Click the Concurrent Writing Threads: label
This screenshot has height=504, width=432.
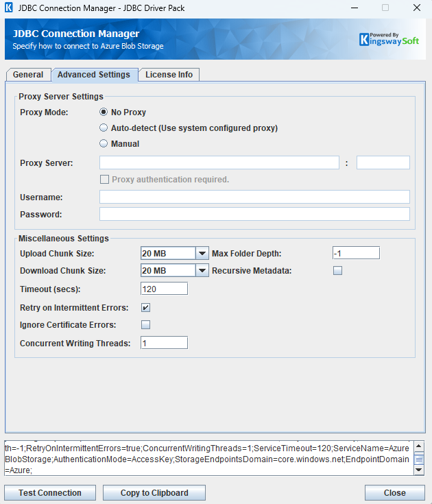point(75,344)
